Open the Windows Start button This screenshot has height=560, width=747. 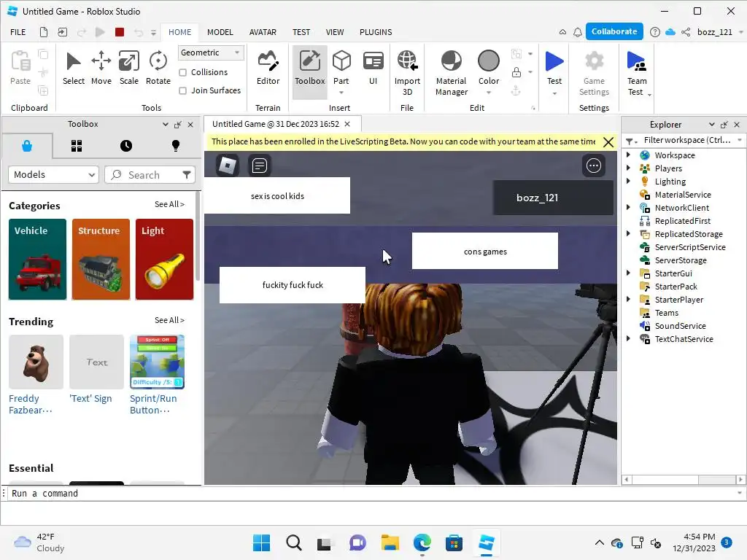pos(262,542)
